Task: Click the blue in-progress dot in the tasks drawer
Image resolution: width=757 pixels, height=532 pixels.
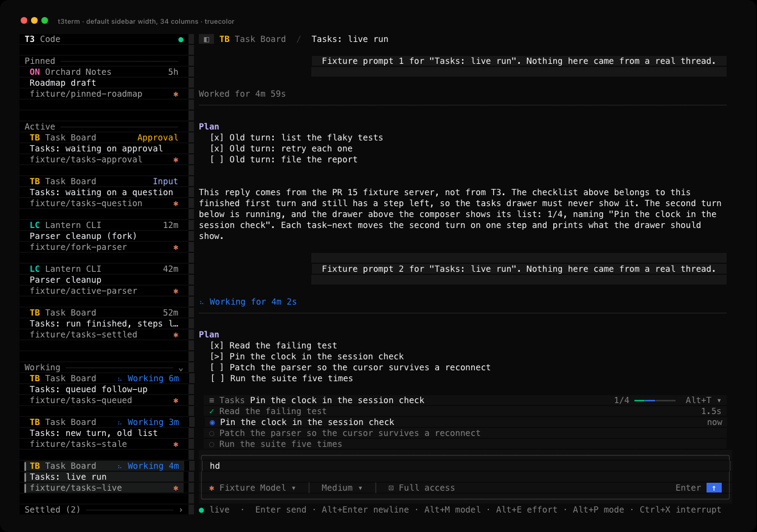Action: (212, 422)
